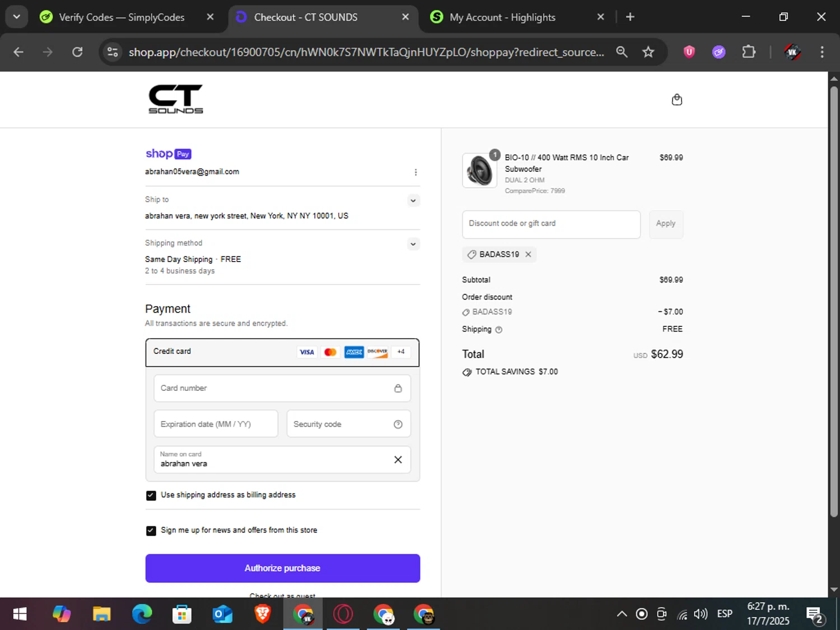This screenshot has width=840, height=630.
Task: Click the Security code field
Action: pos(348,424)
